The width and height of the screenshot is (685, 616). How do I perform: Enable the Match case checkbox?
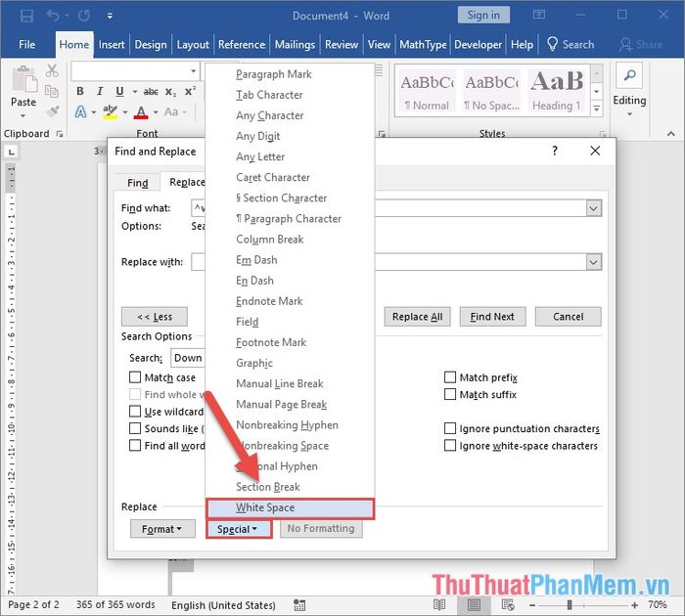(x=136, y=377)
